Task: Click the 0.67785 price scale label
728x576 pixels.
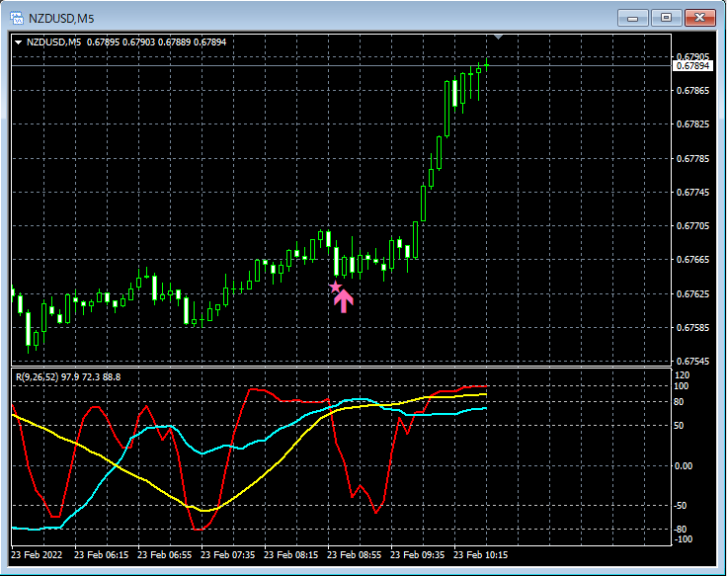Action: pos(692,159)
